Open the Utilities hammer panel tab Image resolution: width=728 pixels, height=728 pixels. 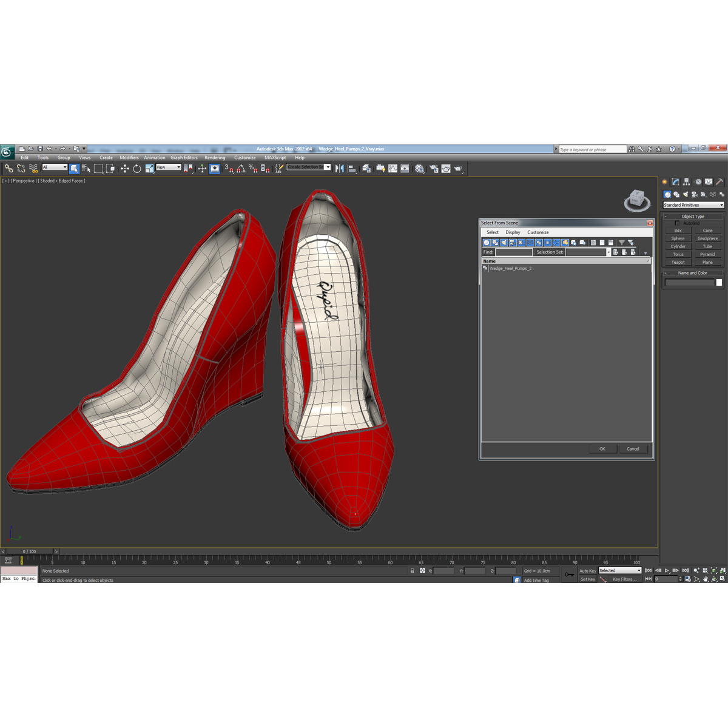point(720,182)
